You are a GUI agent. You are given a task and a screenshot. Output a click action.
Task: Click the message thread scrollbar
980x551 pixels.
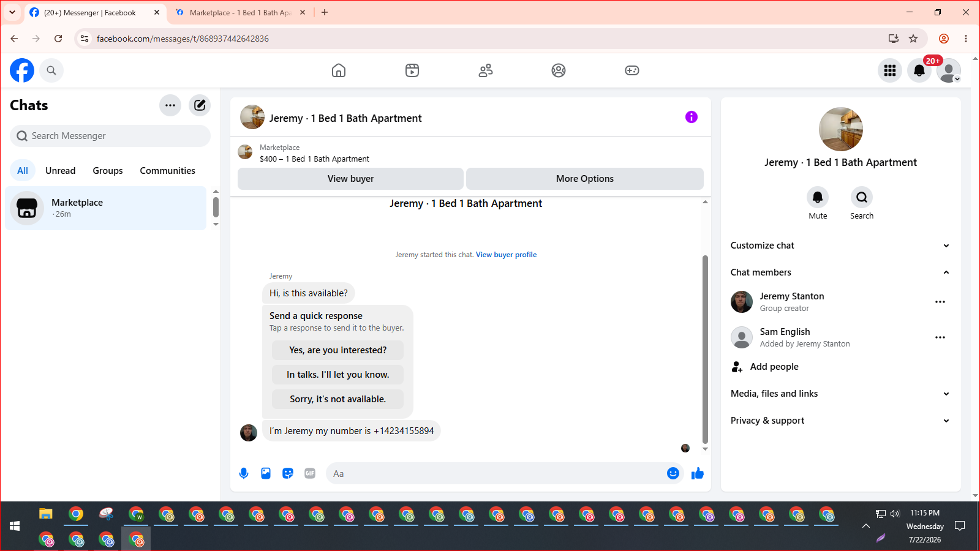[705, 349]
